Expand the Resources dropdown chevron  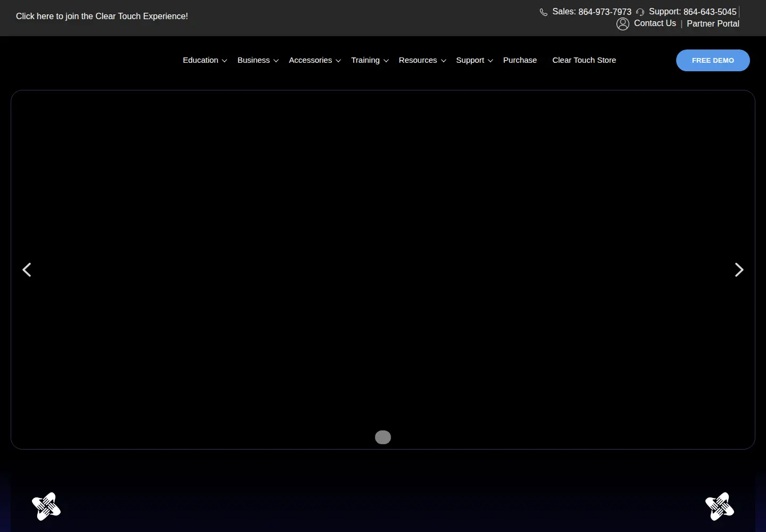coord(444,61)
